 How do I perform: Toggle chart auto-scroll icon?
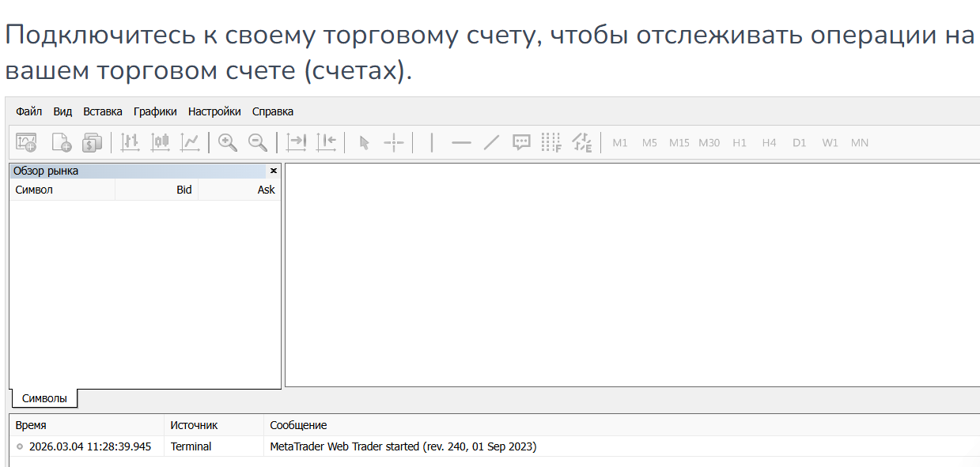(x=296, y=142)
